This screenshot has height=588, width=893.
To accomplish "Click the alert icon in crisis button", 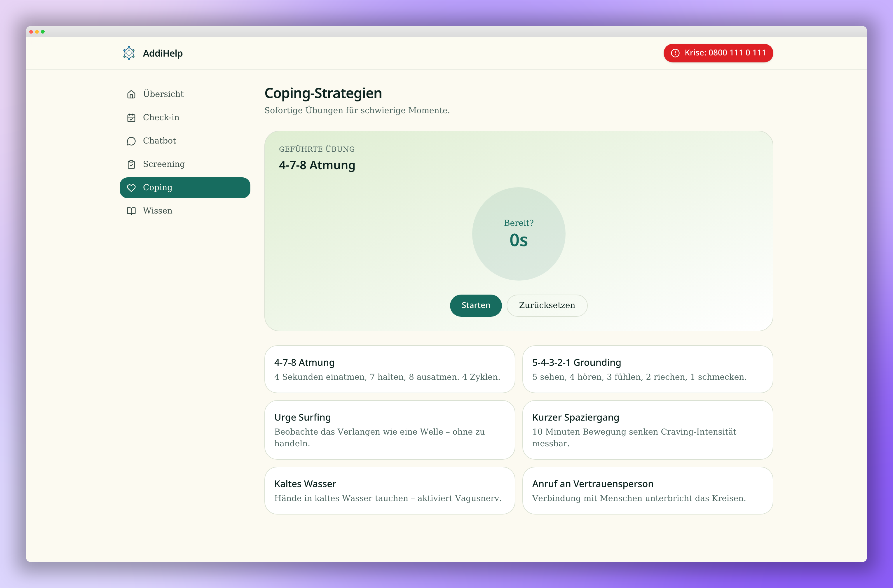I will click(x=675, y=53).
